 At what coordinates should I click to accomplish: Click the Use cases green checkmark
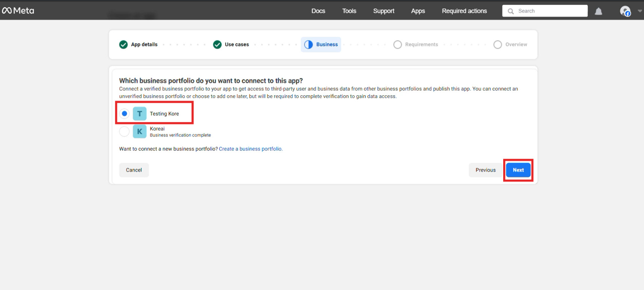(x=217, y=45)
